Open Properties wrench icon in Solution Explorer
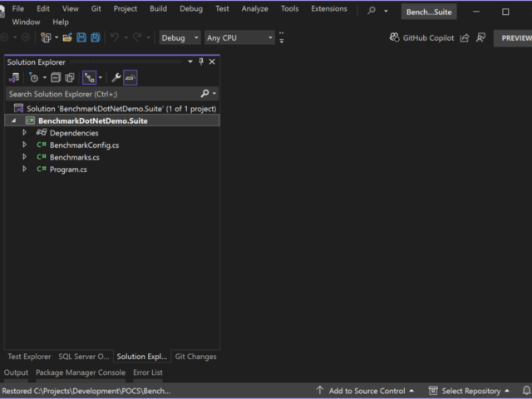 [116, 77]
